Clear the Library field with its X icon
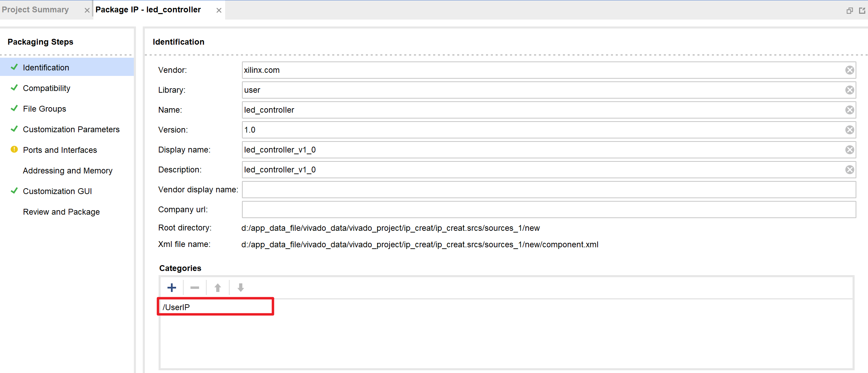The width and height of the screenshot is (868, 373). point(849,90)
